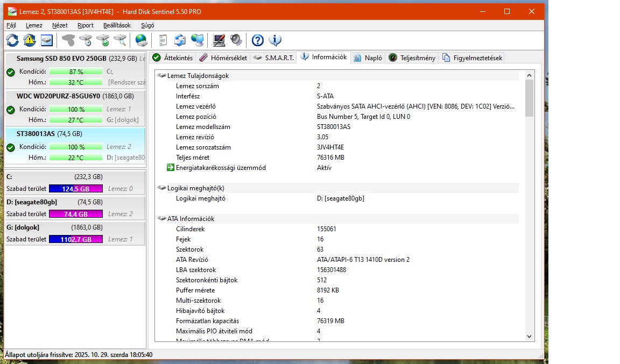Open help via blue question mark icon

pos(258,40)
